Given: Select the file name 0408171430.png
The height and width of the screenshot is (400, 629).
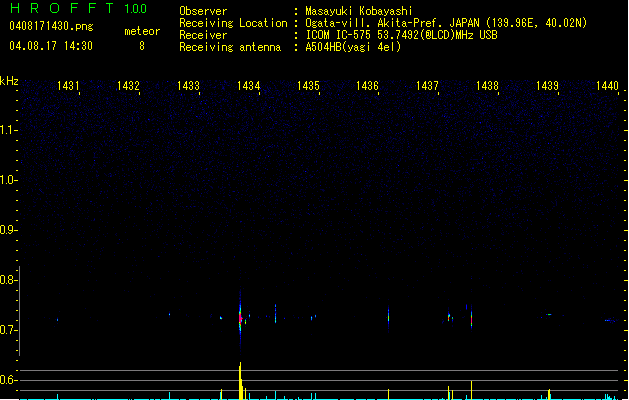Looking at the screenshot, I should [51, 26].
